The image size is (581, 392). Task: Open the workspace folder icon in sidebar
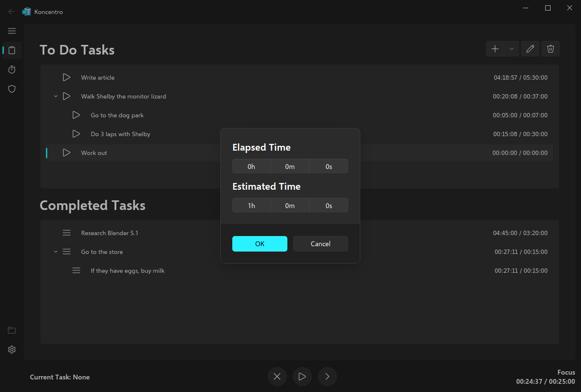coord(12,330)
